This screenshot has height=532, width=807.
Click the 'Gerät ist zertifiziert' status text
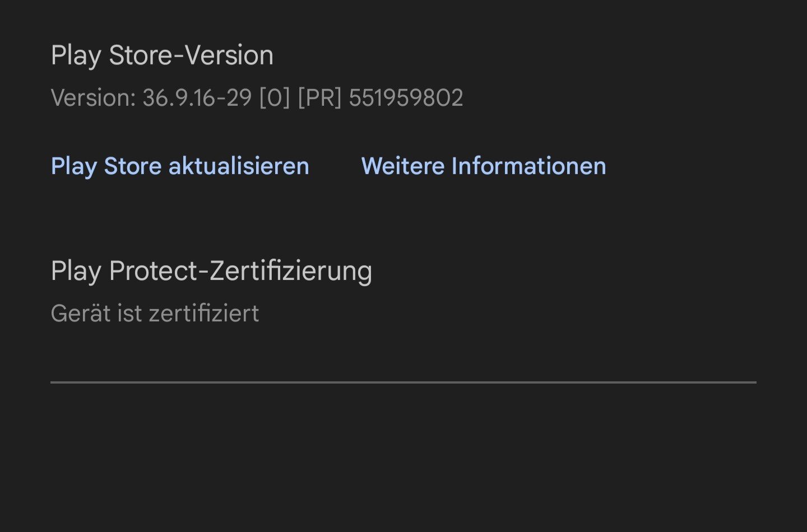[x=155, y=314]
